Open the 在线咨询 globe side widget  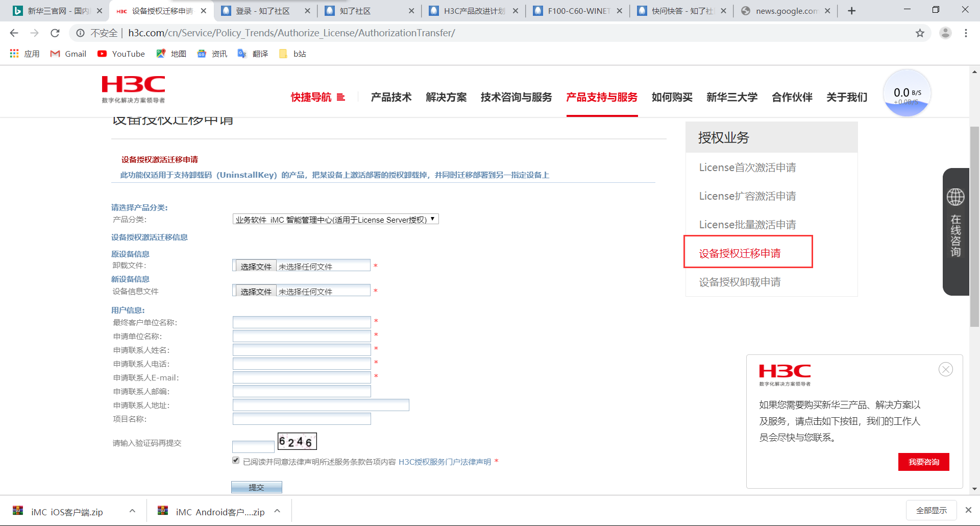point(955,231)
